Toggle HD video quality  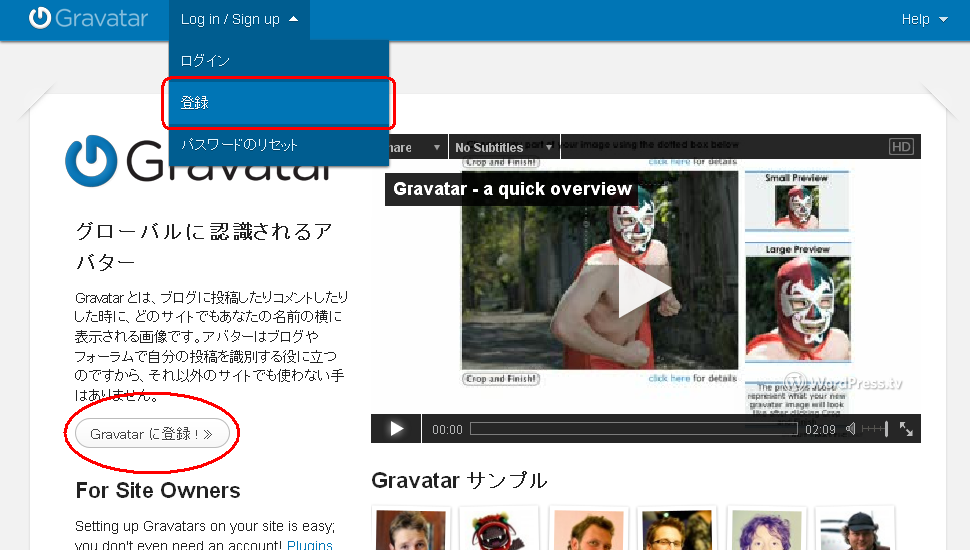(901, 147)
